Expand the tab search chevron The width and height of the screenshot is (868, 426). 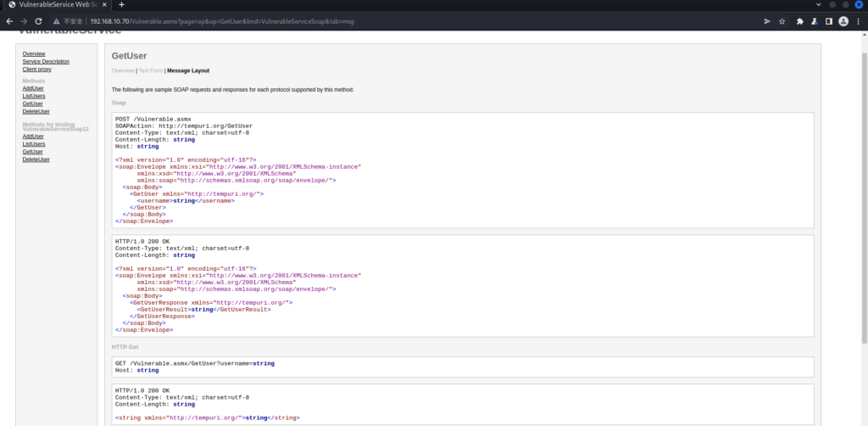click(x=819, y=4)
